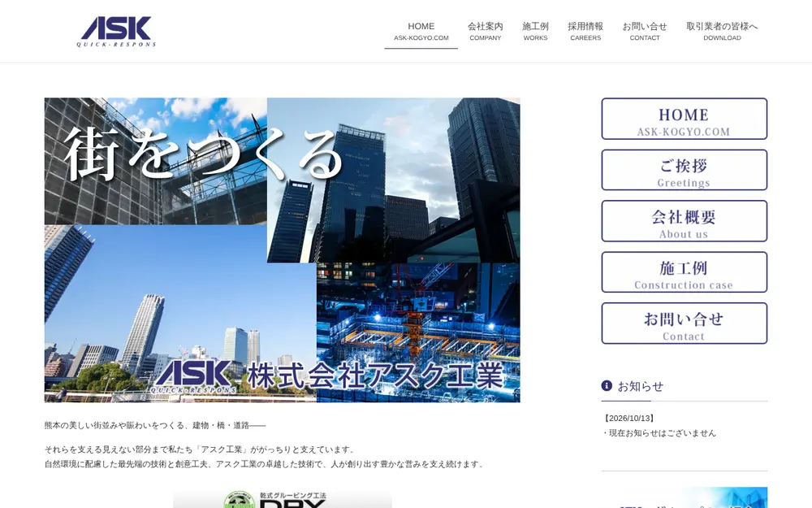Screen dimensions: 812x508
Task: Click the お問い合せ Contact sidebar button
Action: [x=684, y=323]
